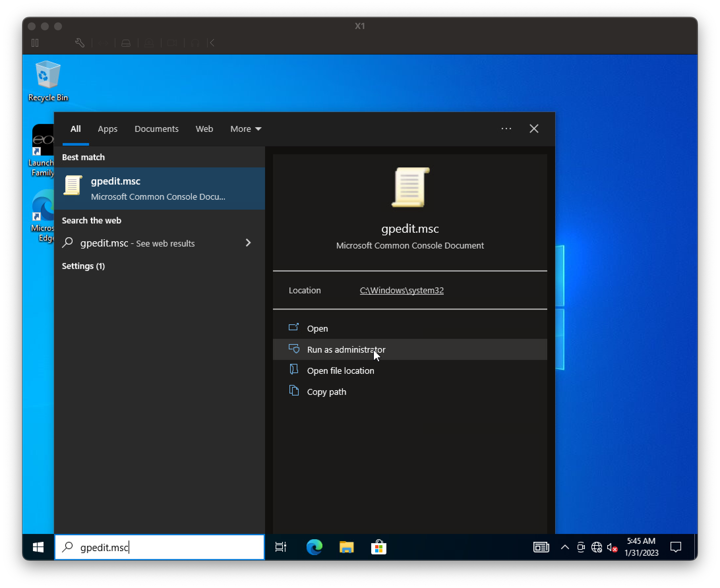
Task: Click the headphones icon in X1 toolbar
Action: [195, 43]
